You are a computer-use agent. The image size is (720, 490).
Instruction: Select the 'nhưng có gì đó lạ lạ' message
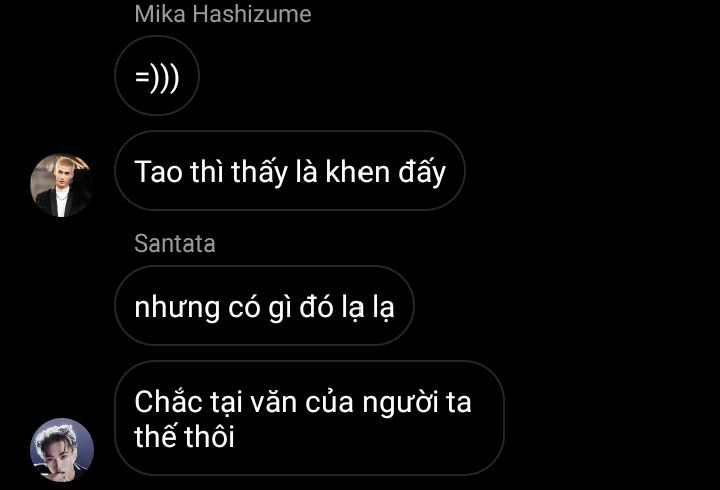(264, 306)
